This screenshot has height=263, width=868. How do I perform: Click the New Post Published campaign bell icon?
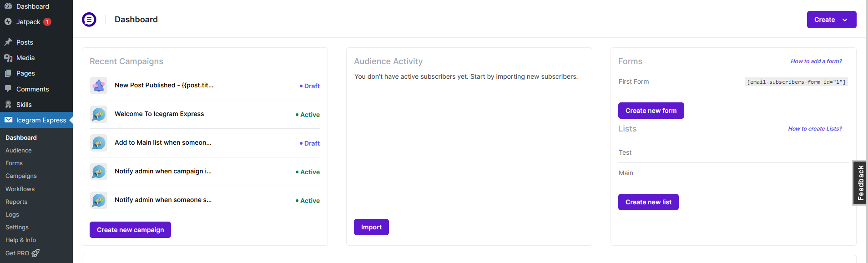[99, 86]
